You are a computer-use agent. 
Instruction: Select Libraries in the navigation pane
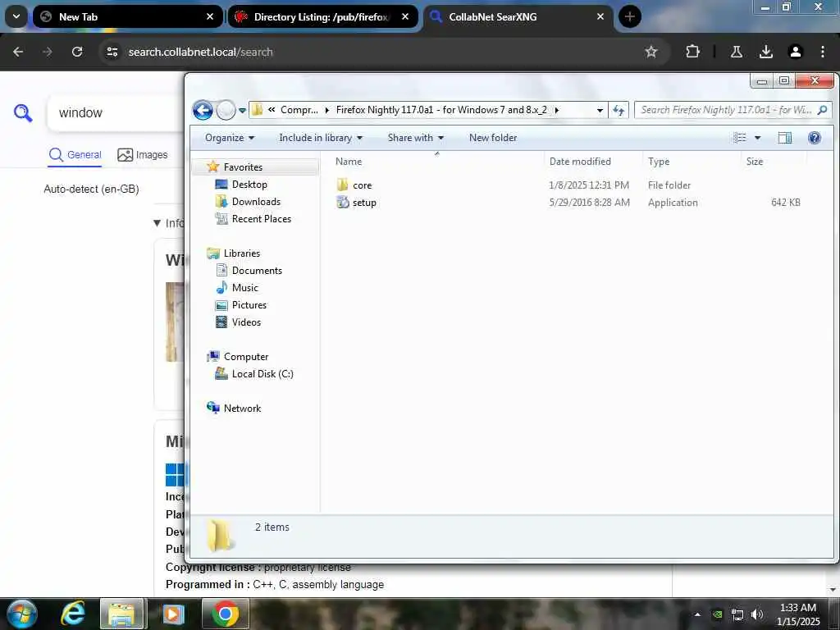[x=242, y=253]
